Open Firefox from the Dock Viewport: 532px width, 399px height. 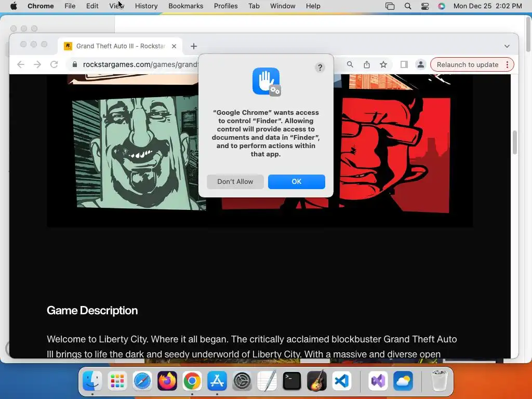[167, 381]
